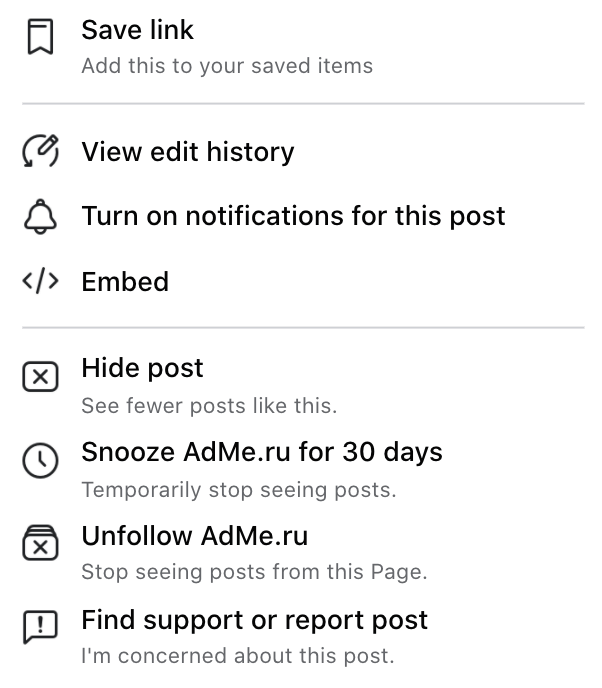Image resolution: width=602 pixels, height=688 pixels.
Task: Click the exclamation speech bubble report icon
Action: tap(40, 627)
